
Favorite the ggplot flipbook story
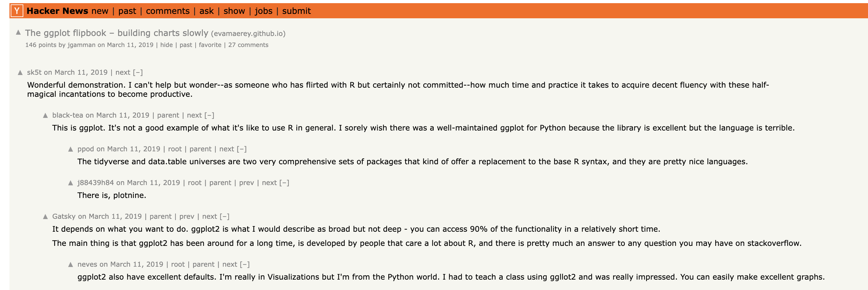click(x=210, y=45)
